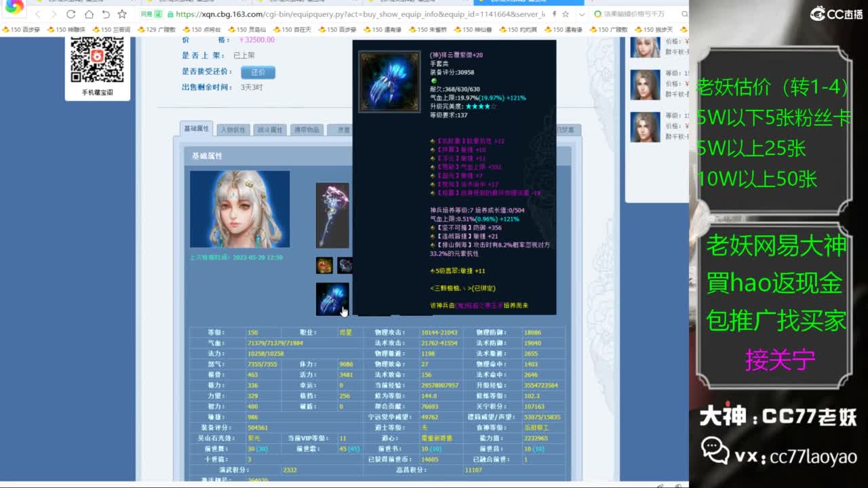868x488 pixels.
Task: Switch to the 战斗属性 tab
Action: point(269,129)
